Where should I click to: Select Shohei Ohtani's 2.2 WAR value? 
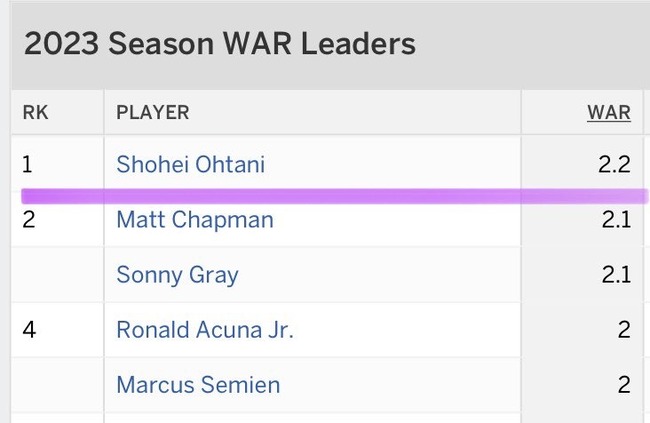[614, 164]
